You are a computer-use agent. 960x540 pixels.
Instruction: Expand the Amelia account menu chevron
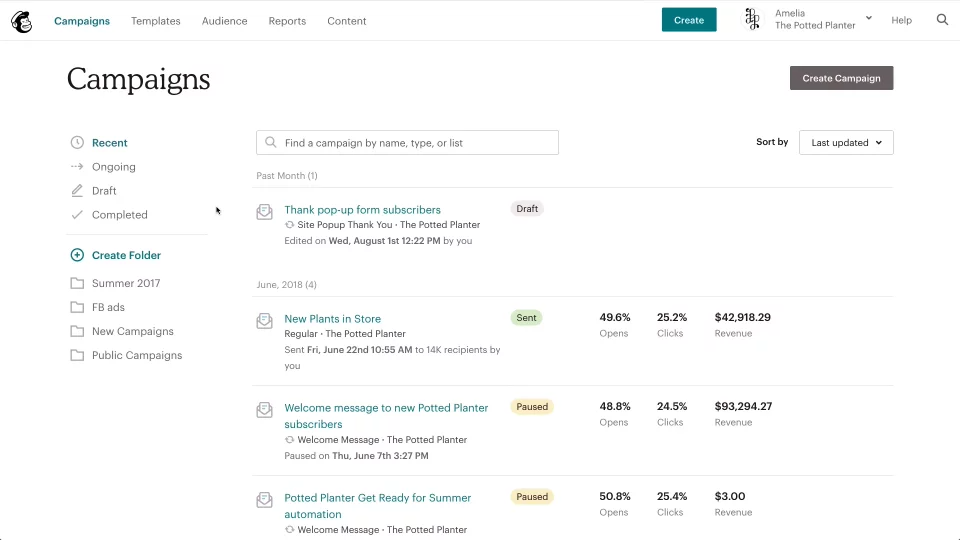point(868,18)
